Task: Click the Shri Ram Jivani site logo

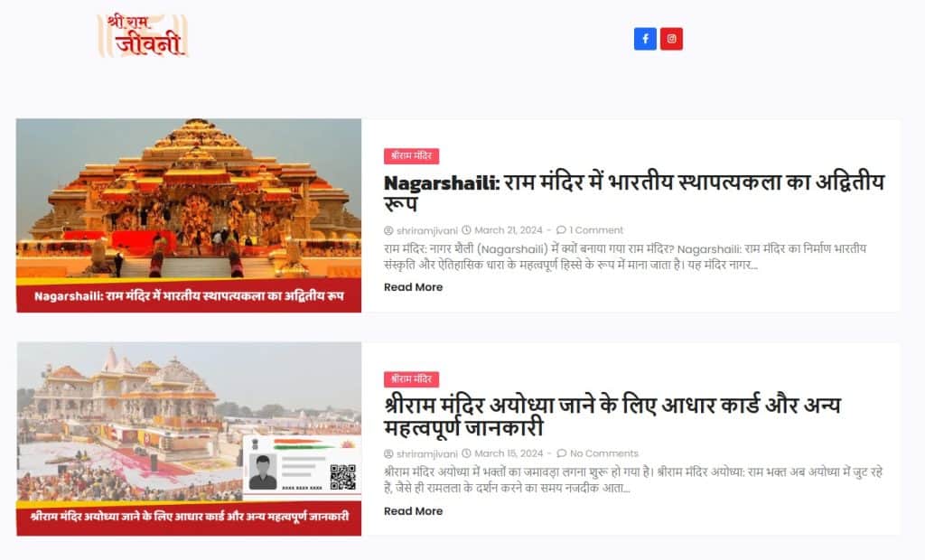Action: point(143,36)
